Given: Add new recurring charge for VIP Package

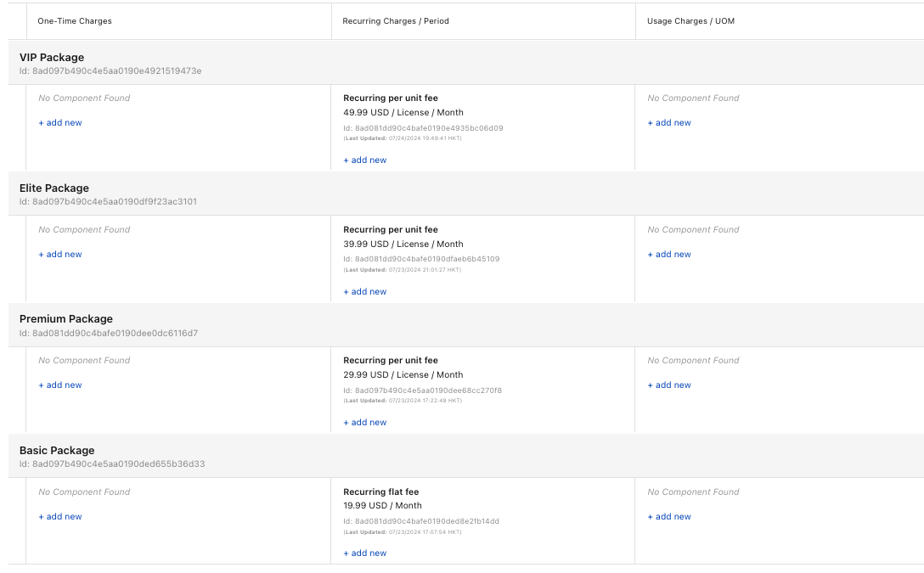Looking at the screenshot, I should coord(363,160).
